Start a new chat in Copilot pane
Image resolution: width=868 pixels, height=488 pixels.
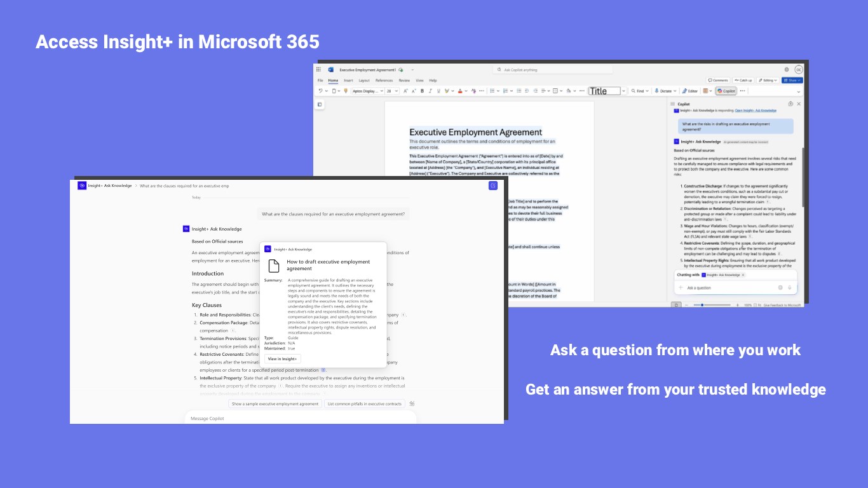(x=790, y=104)
